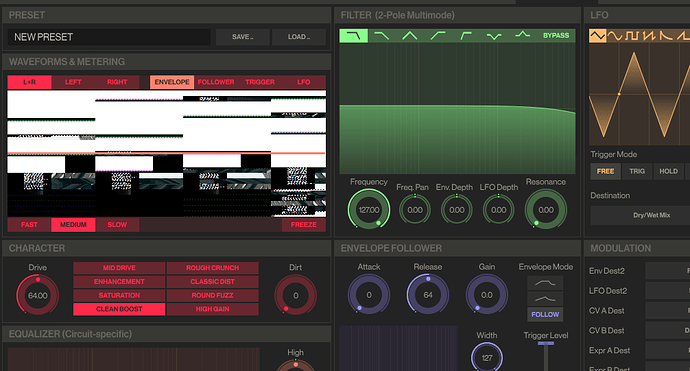Screen dimensions: 690x371
Task: Switch metering to RIGHT channel
Action: pos(117,82)
